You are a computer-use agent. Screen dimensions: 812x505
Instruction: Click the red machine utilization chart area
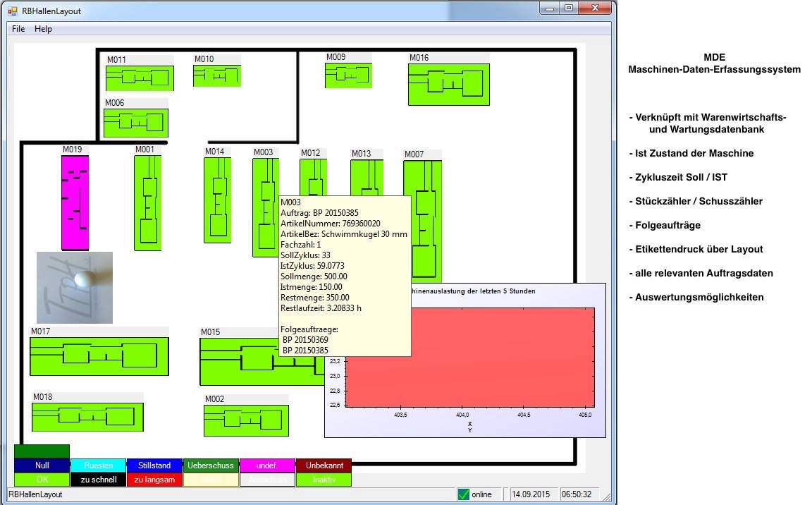point(469,358)
